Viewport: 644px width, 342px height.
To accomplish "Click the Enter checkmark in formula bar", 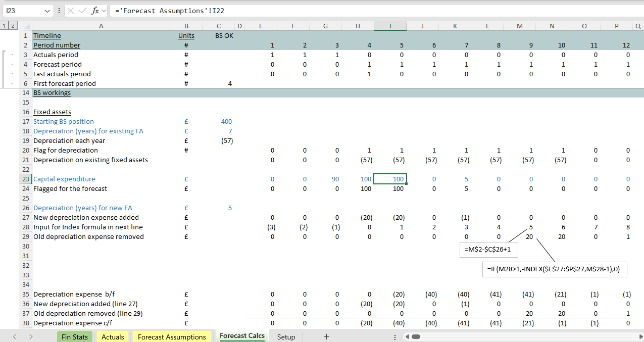I will (82, 11).
